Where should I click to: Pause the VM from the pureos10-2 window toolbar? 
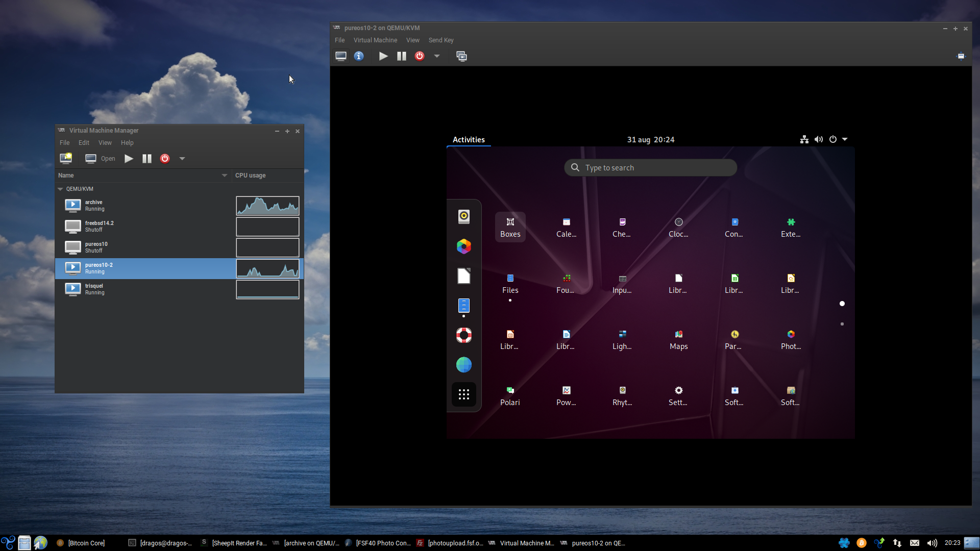click(x=402, y=56)
